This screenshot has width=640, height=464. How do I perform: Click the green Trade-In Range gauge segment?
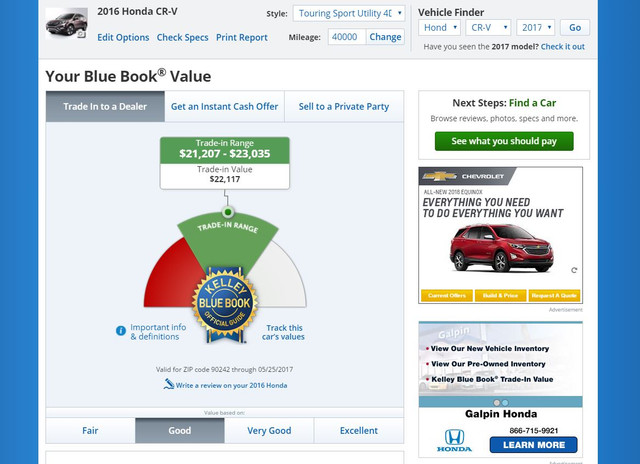(228, 245)
